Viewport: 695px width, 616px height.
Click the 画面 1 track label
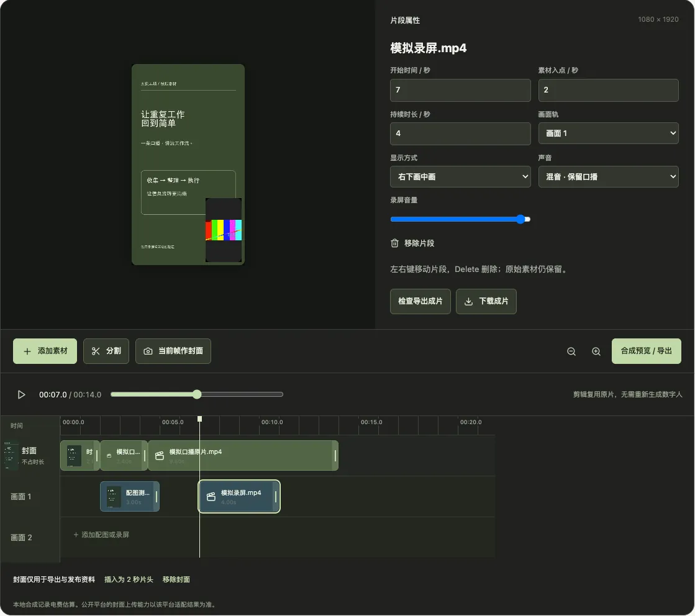[21, 497]
